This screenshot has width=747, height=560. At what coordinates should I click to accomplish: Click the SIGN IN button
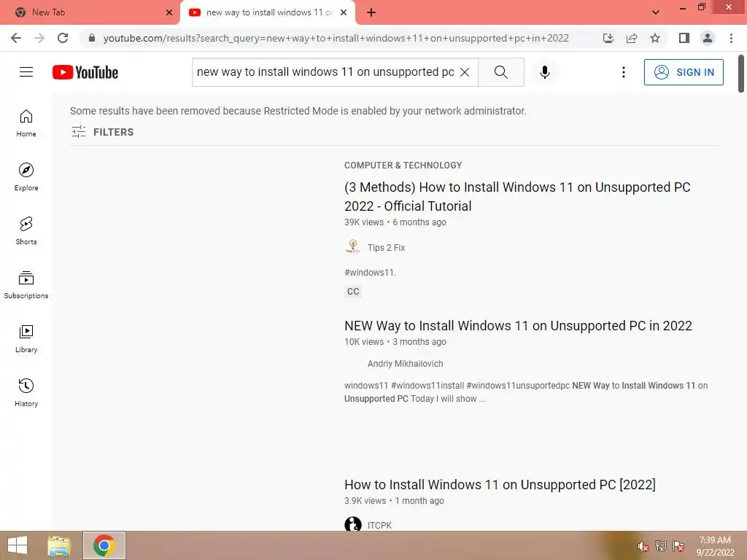(x=684, y=72)
